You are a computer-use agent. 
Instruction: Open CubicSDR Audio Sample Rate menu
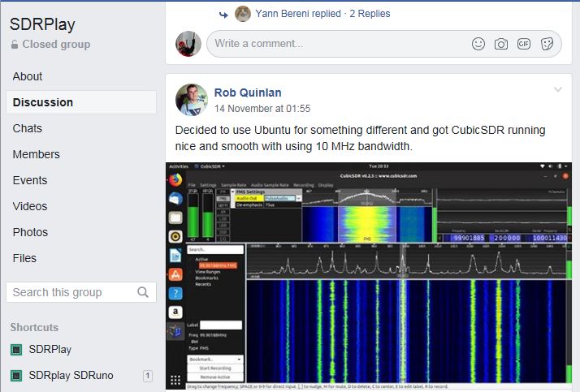270,185
